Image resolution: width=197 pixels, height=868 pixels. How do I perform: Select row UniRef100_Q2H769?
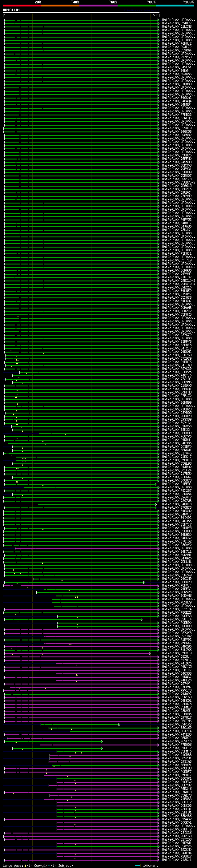[x=177, y=355]
